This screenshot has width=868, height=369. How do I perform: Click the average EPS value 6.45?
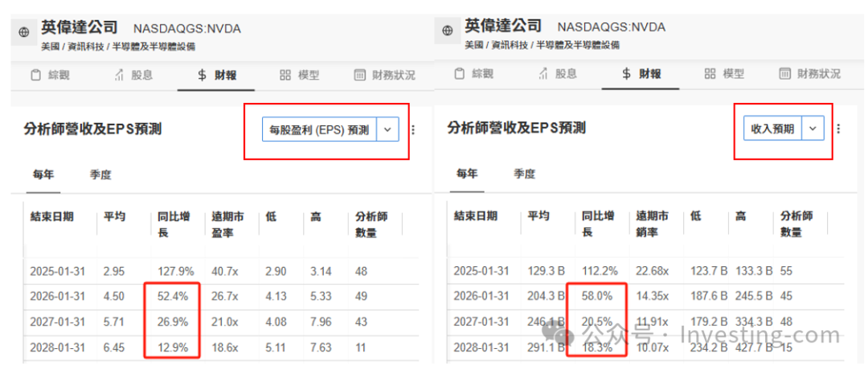[x=113, y=349]
